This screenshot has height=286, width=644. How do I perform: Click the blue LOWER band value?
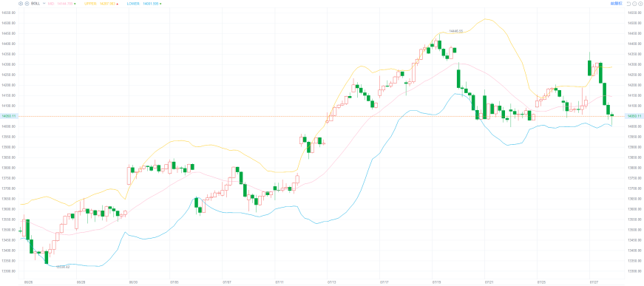[x=151, y=3]
